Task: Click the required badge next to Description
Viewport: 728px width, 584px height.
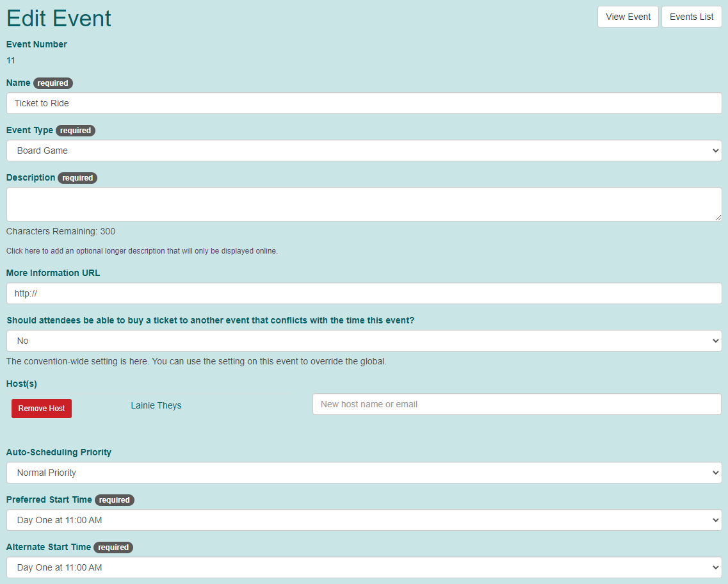Action: pos(77,178)
